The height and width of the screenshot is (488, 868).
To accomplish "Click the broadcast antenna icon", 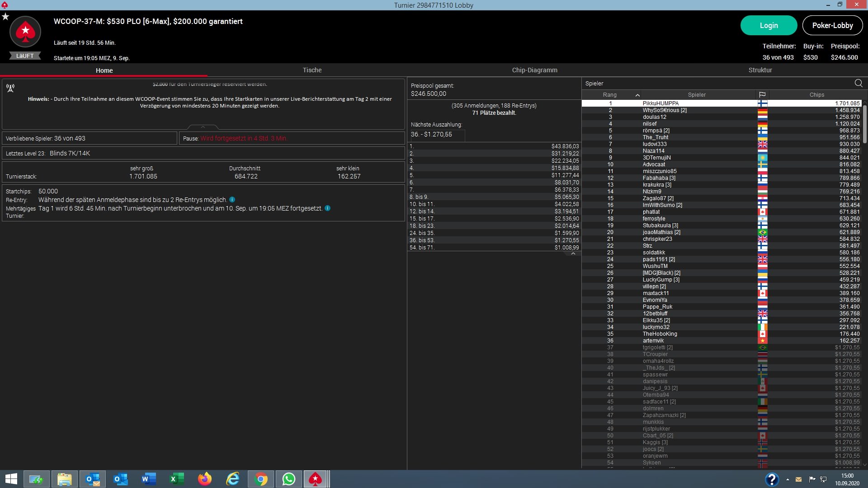I will (x=10, y=88).
